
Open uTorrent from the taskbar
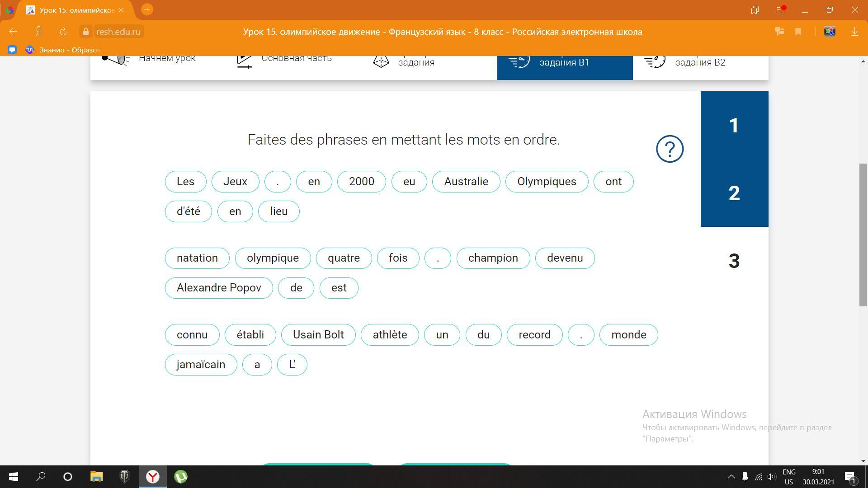click(x=181, y=477)
